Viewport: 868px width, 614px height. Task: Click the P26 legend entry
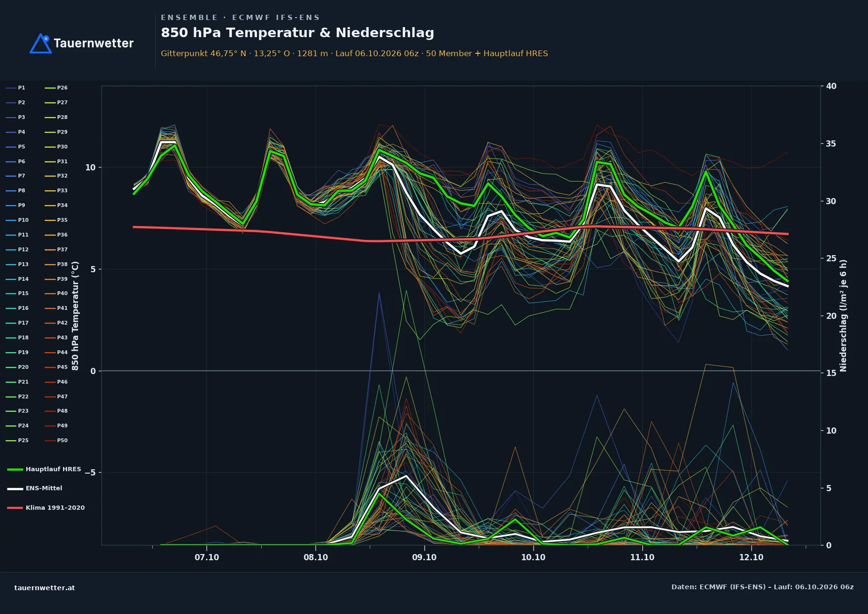56,88
